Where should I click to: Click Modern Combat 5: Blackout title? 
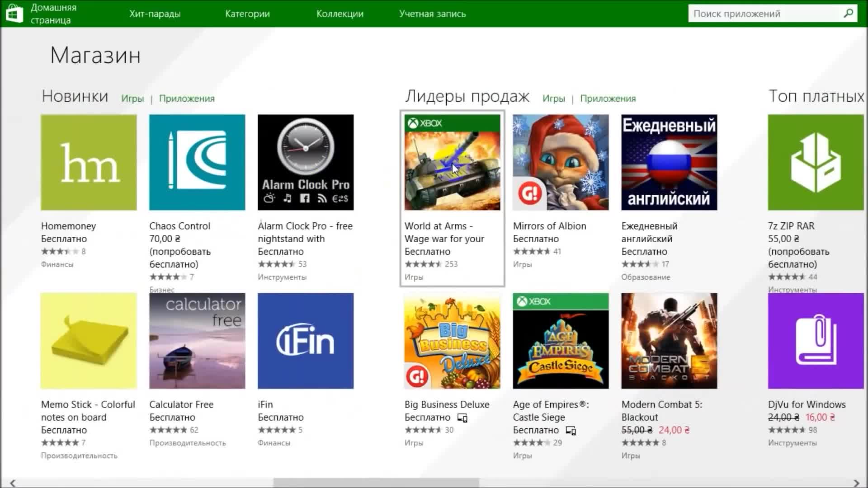(x=662, y=411)
